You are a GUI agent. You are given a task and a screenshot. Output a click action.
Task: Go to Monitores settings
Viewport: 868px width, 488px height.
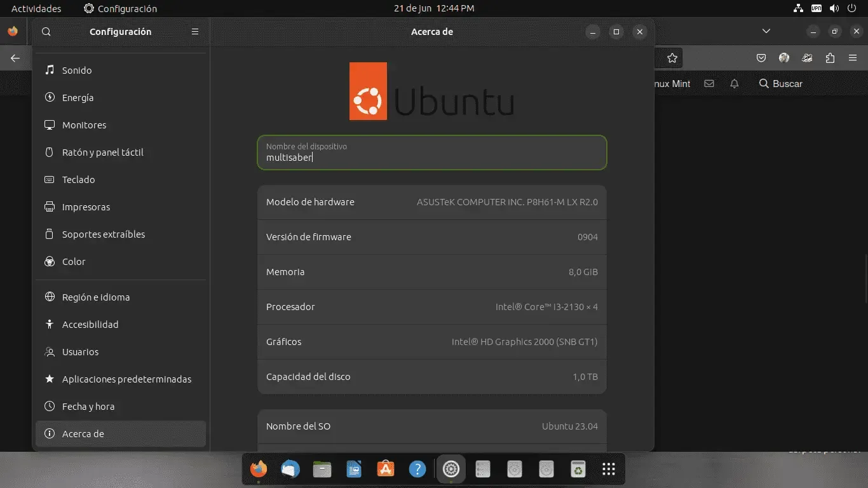(121, 125)
